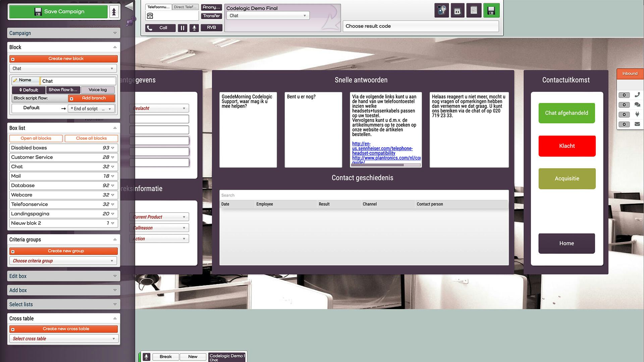Click the green floppy disk save icon
This screenshot has width=644, height=362.
tap(491, 11)
